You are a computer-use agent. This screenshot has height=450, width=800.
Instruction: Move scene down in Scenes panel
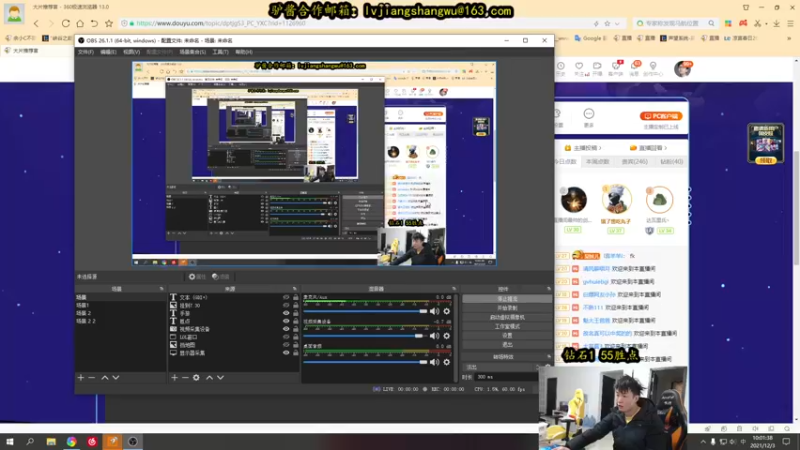click(x=116, y=378)
